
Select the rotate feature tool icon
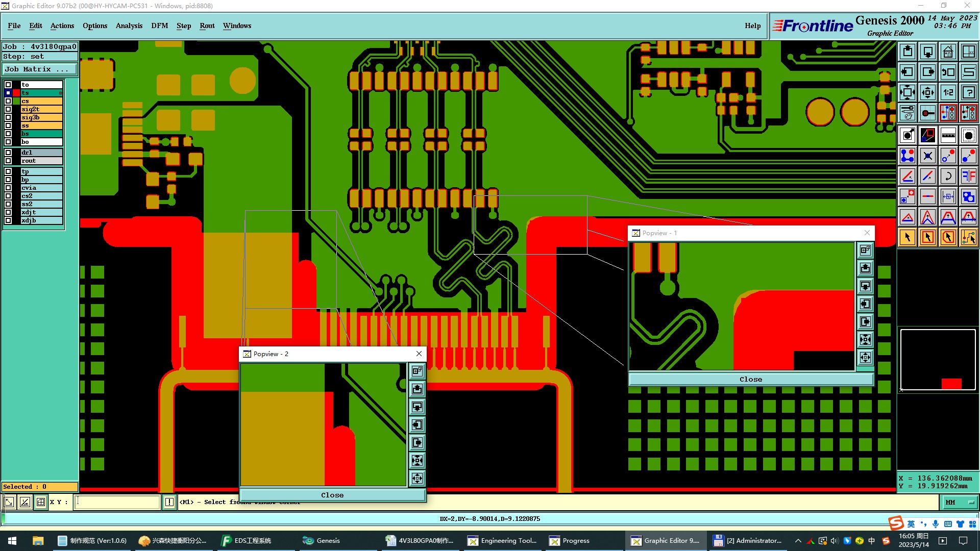948,176
